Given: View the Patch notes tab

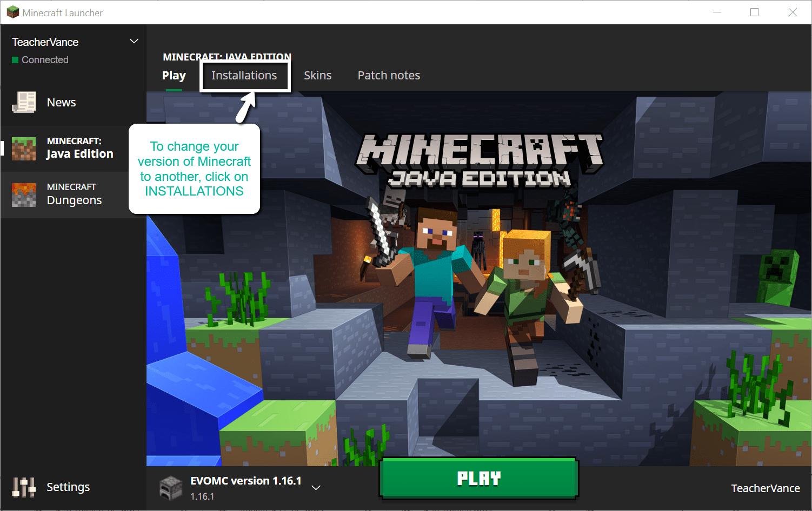Looking at the screenshot, I should pos(389,76).
